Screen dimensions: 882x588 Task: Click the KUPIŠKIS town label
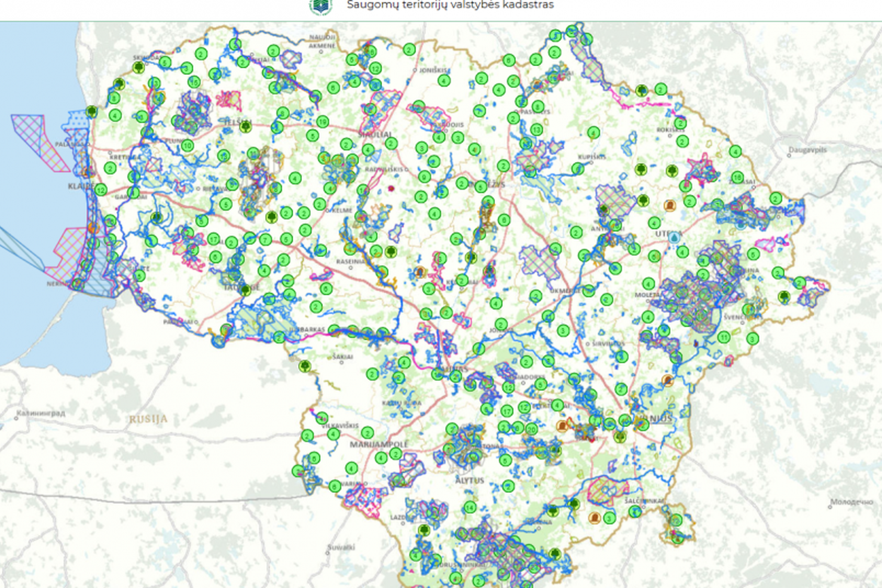click(x=592, y=157)
